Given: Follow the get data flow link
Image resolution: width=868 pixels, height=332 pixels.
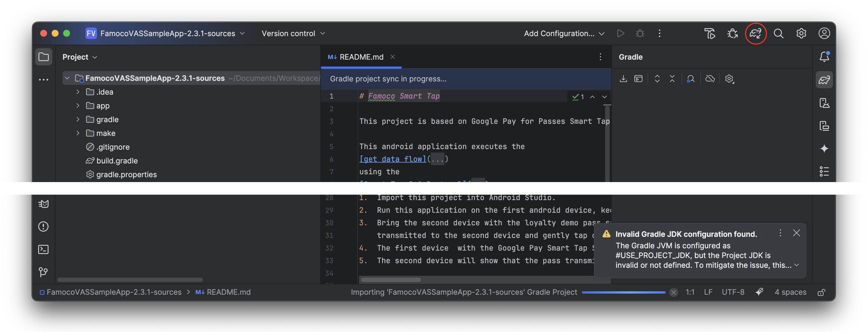Looking at the screenshot, I should coord(392,159).
